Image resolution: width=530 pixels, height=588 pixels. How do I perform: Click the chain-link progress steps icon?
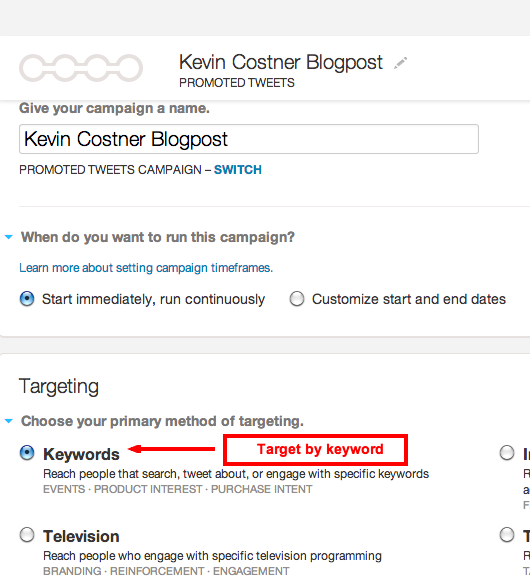click(81, 68)
